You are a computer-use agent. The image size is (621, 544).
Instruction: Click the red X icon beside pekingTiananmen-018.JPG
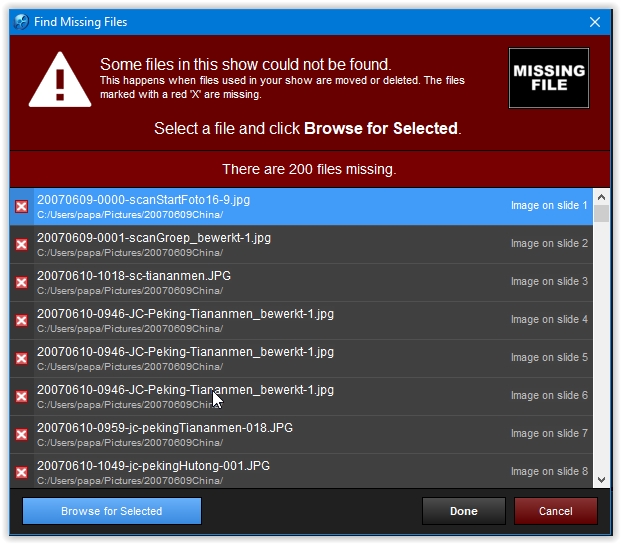(22, 435)
